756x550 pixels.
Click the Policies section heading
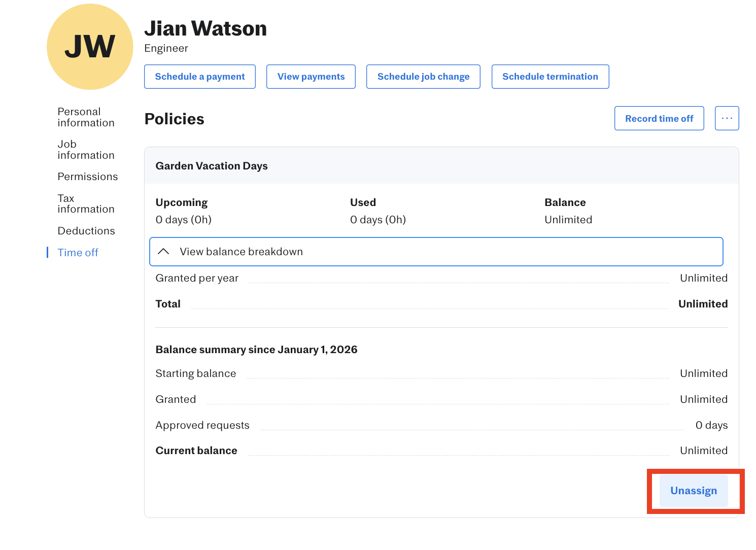[174, 119]
